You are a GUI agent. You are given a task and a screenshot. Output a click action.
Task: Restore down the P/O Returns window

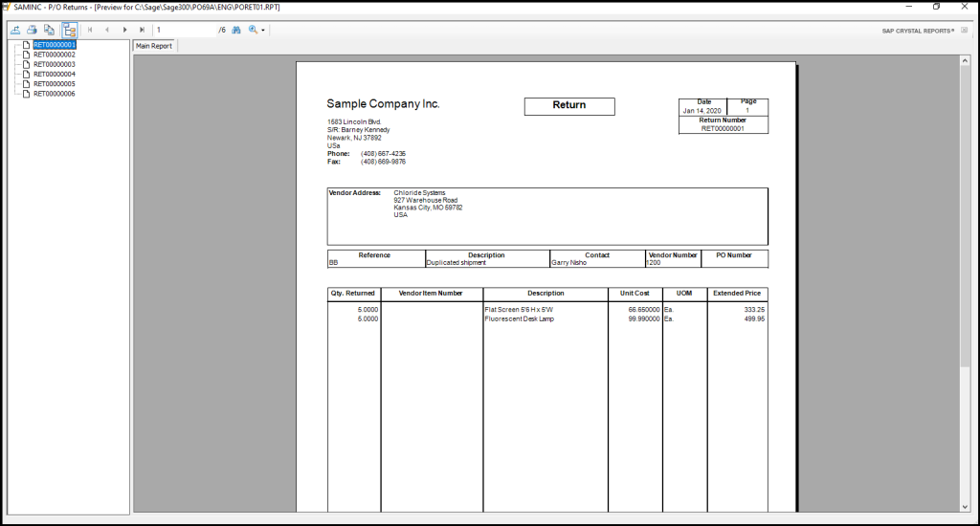[x=936, y=7]
